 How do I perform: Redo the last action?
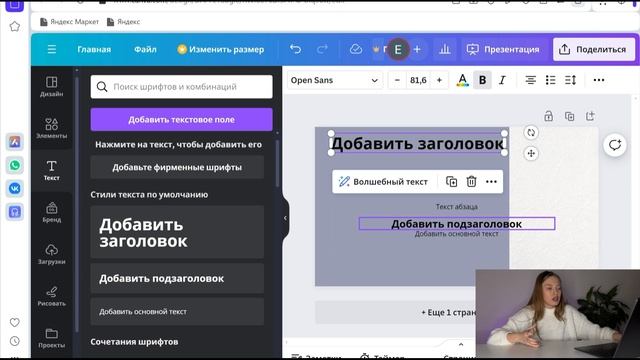pos(322,49)
